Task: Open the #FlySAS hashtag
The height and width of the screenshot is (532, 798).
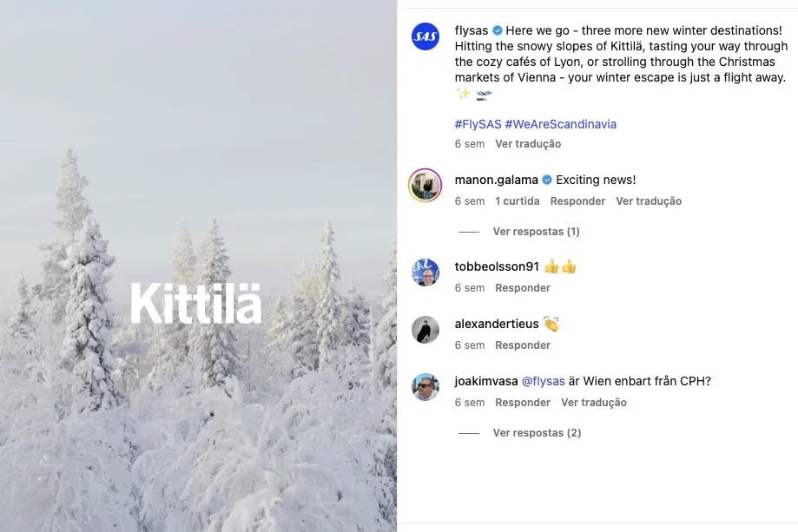Action: click(478, 124)
